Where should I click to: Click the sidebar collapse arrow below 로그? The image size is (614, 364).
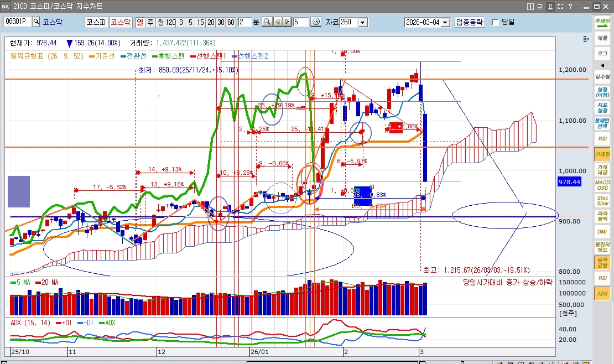[602, 65]
